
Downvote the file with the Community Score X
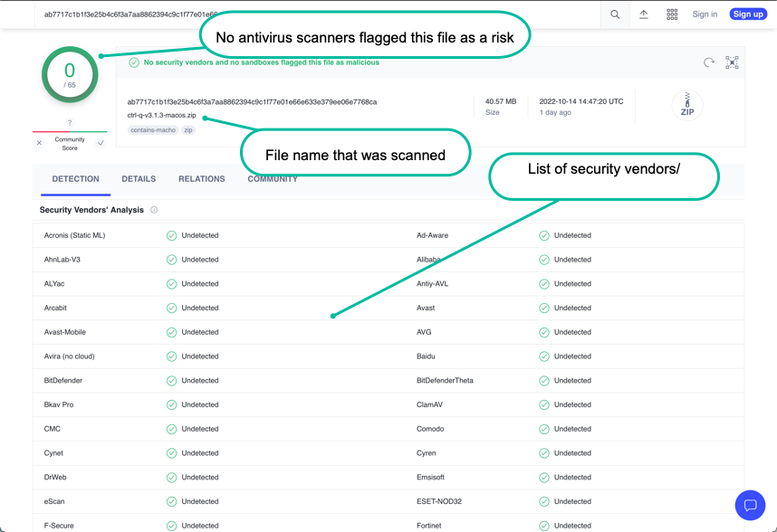tap(39, 143)
